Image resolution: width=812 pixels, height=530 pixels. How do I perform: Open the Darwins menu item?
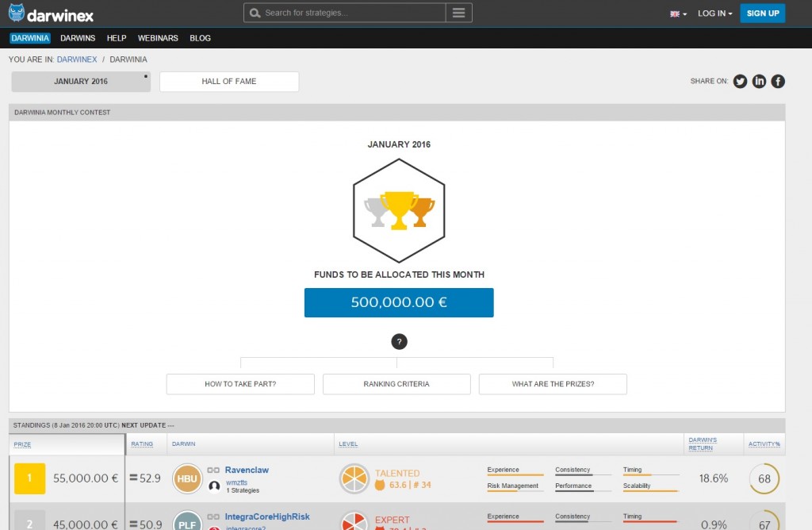pyautogui.click(x=78, y=38)
